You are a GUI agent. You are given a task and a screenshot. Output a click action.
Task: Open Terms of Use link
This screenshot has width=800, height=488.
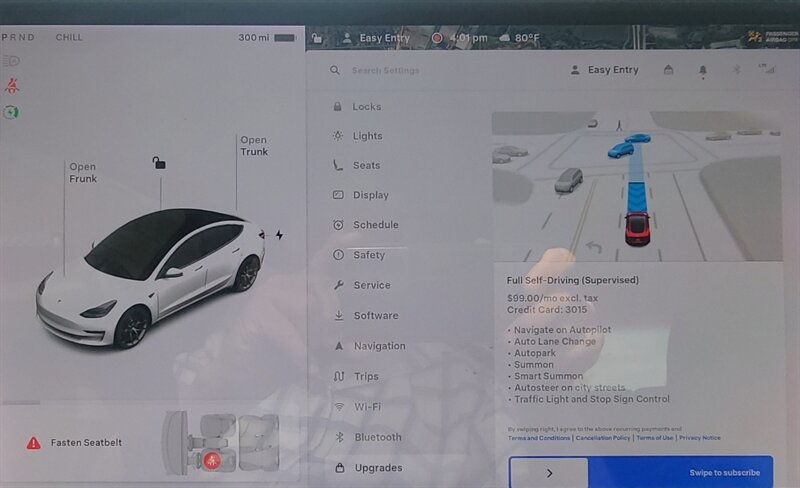[655, 438]
